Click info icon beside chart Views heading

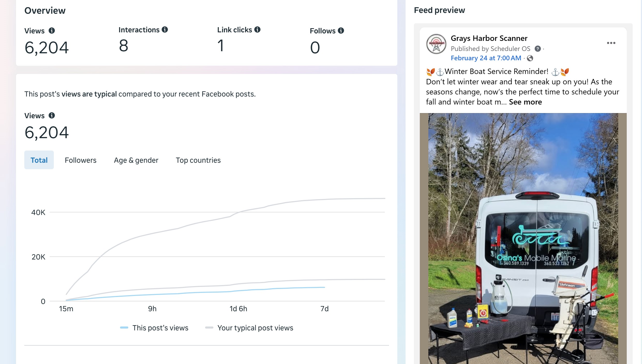(52, 115)
